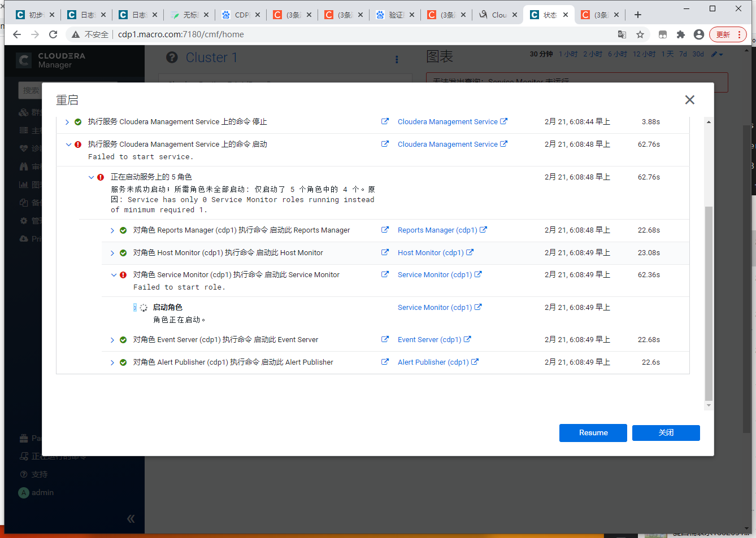Screen dimensions: 756x538
Task: Collapse the Service Monitor (cdp1) command row
Action: [114, 275]
